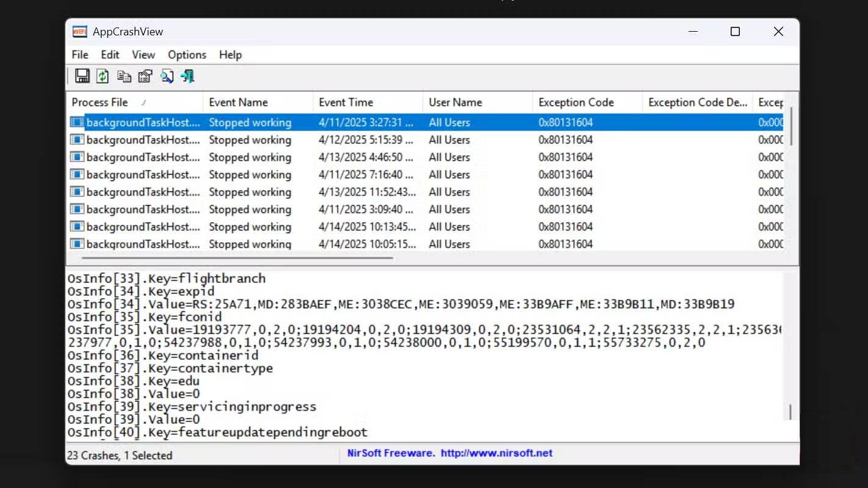Click "All Users" in the 4/12/2025 5:15:39 row

tap(449, 140)
